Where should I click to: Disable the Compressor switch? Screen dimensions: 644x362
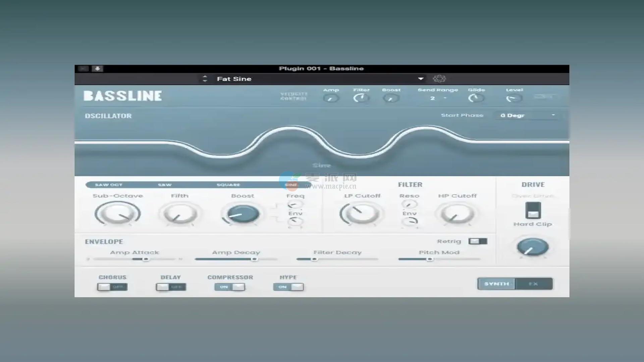coord(230,287)
